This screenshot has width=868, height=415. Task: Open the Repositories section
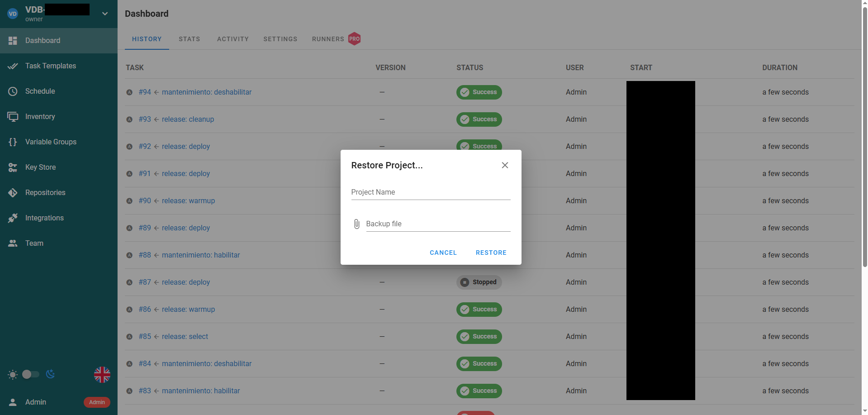click(x=45, y=192)
